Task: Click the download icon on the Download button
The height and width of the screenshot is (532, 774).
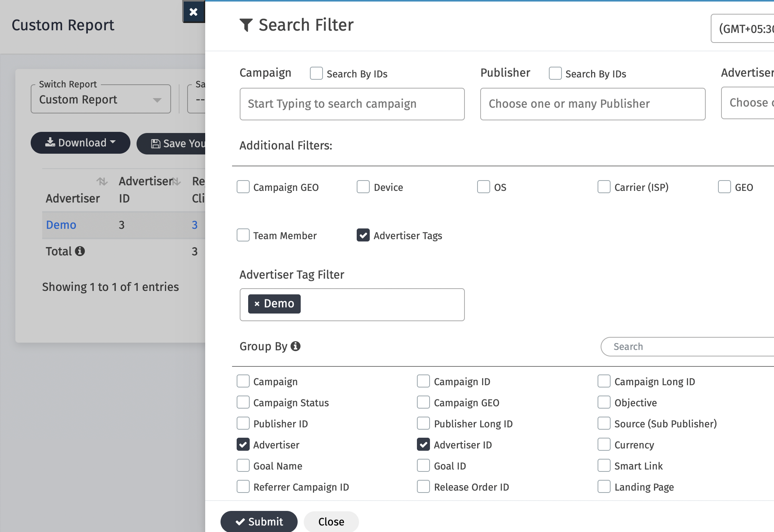Action: coord(51,142)
